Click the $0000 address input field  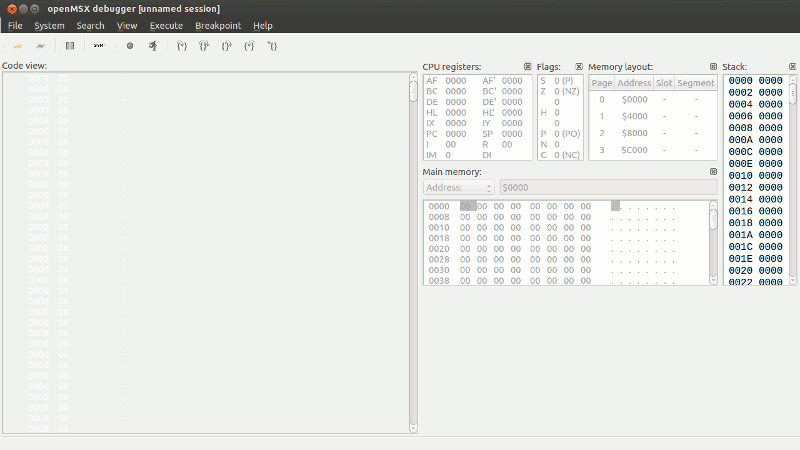pyautogui.click(x=608, y=187)
